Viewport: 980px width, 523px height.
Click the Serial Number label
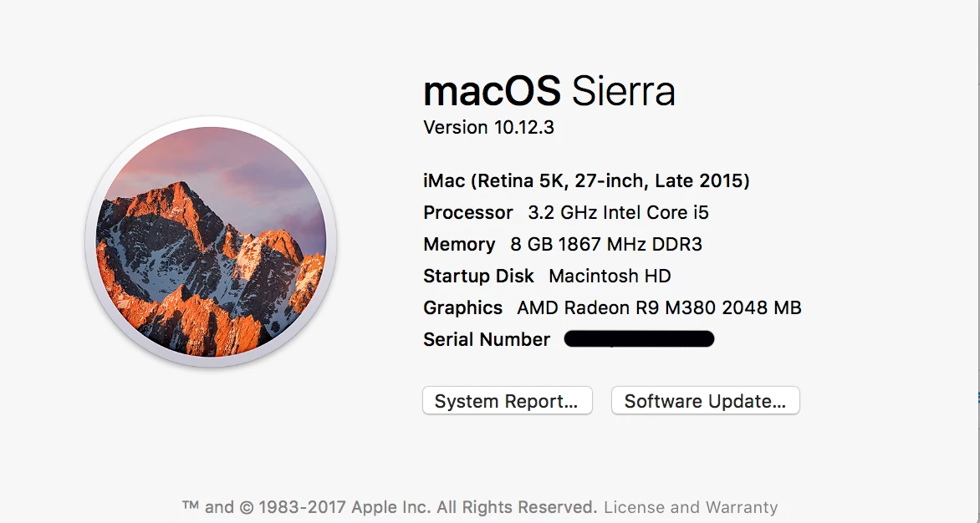click(487, 339)
